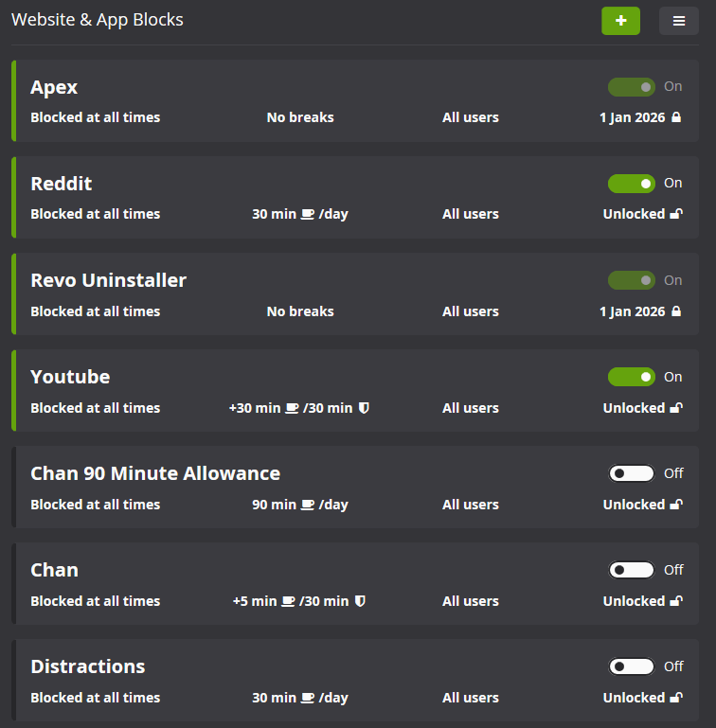Click the padlock on Chan 90 Minute Allowance
Viewport: 716px width, 728px height.
tap(676, 505)
